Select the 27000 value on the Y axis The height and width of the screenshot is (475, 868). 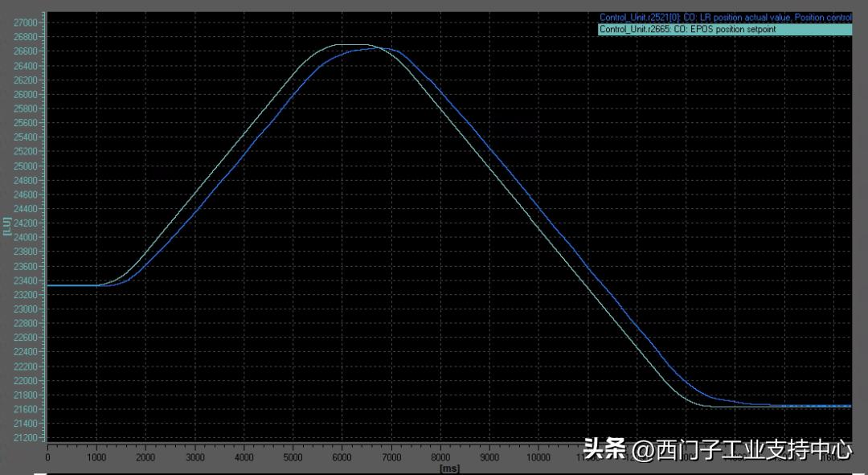click(27, 23)
